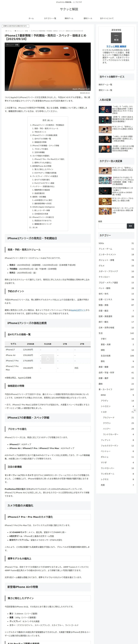The image size is (138, 644).
Task: Open the サクッと解説 author avatar image
Action: [116, 38]
